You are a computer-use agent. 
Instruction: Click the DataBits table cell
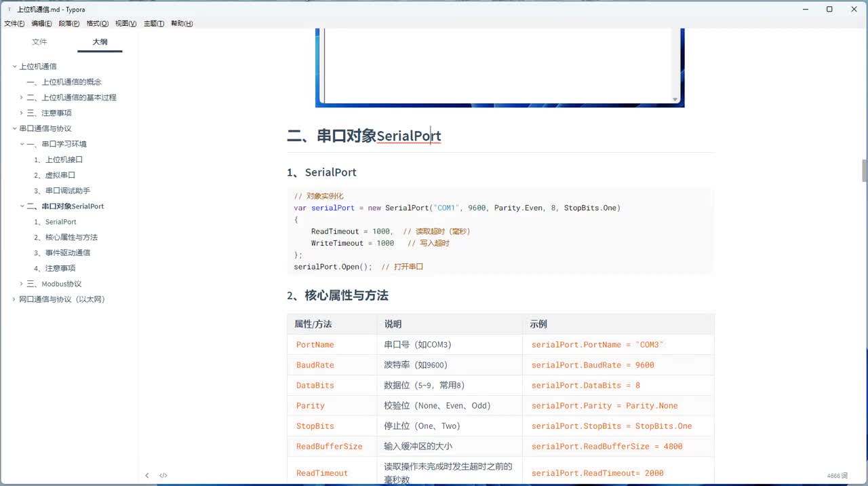coord(332,386)
